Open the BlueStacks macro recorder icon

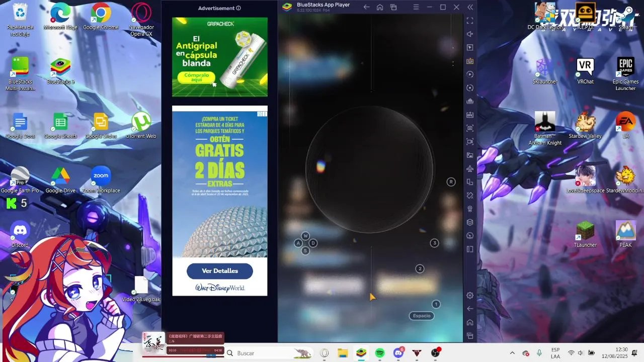pyautogui.click(x=470, y=74)
